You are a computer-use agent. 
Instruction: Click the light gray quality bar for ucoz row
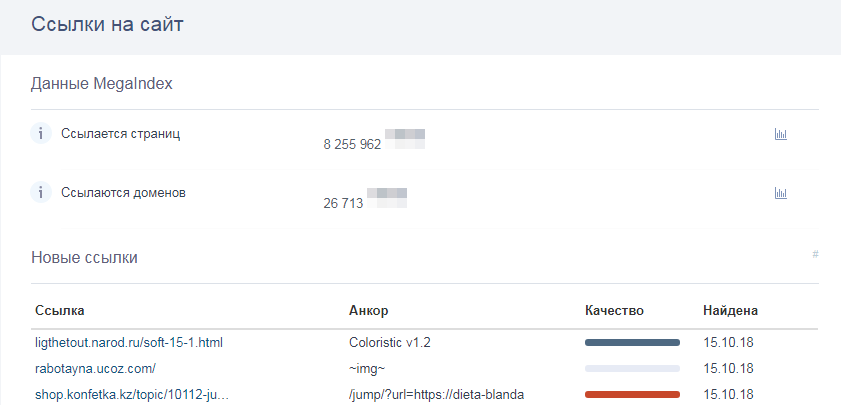[x=632, y=368]
